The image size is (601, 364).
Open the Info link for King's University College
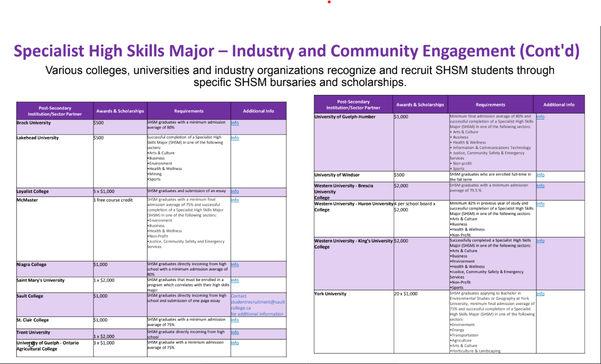tap(540, 240)
